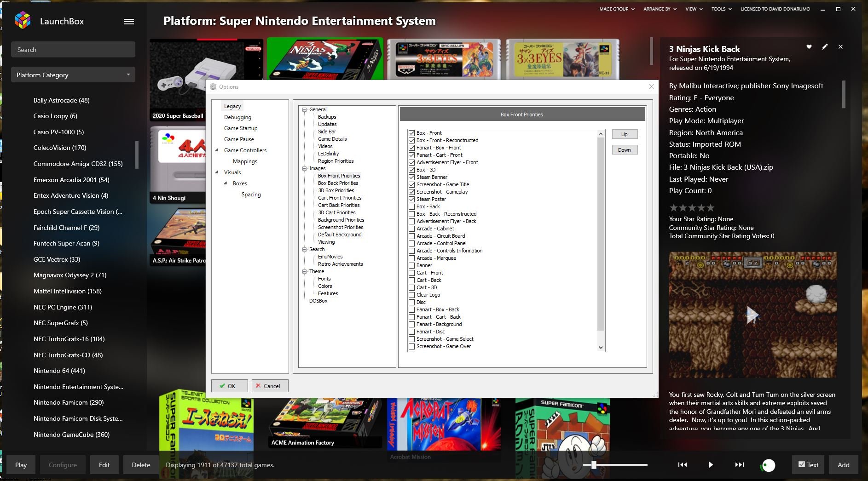
Task: Check Fanart - Background priority
Action: pos(412,324)
